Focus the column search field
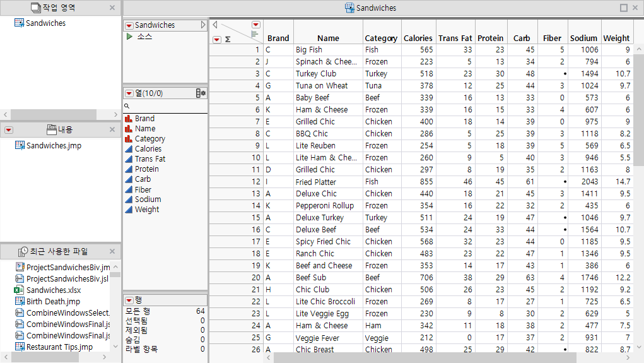Viewport: 644px width, 363px height. 165,106
